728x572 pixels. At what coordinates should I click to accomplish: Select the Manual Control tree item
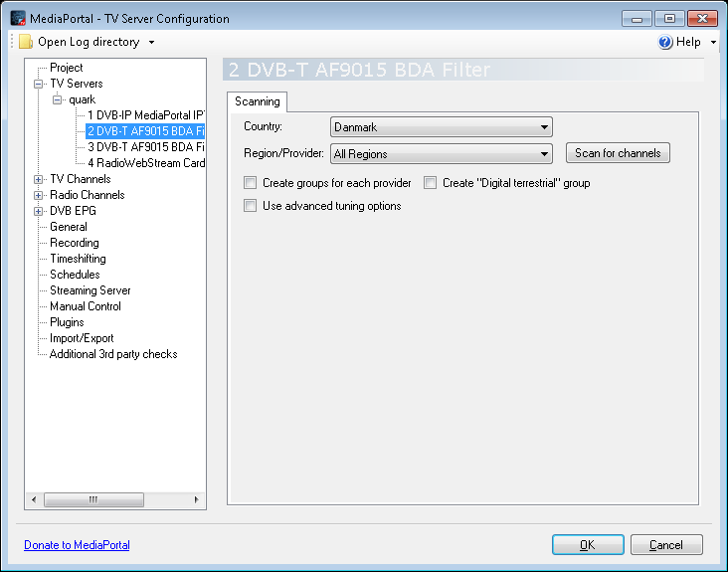point(86,306)
